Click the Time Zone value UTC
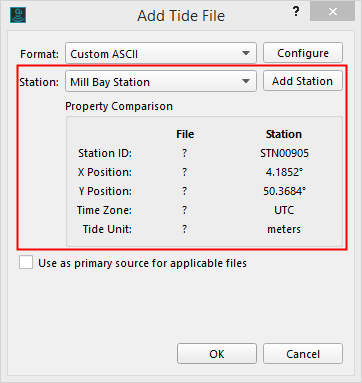 (284, 210)
